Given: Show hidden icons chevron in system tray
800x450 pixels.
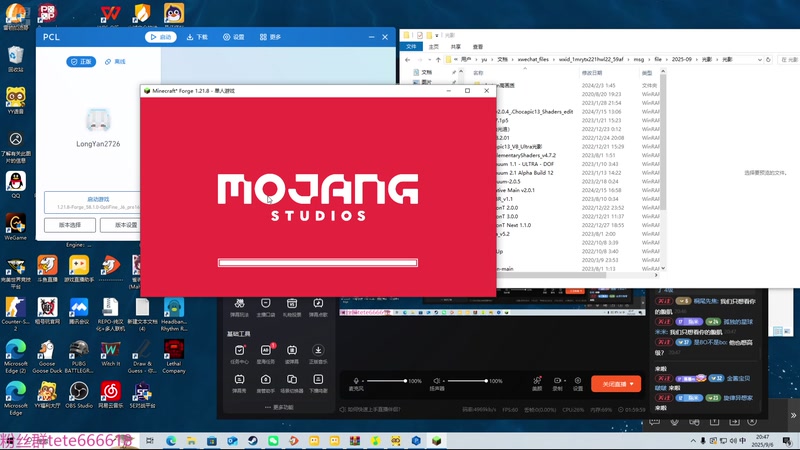Looking at the screenshot, I should tap(693, 441).
